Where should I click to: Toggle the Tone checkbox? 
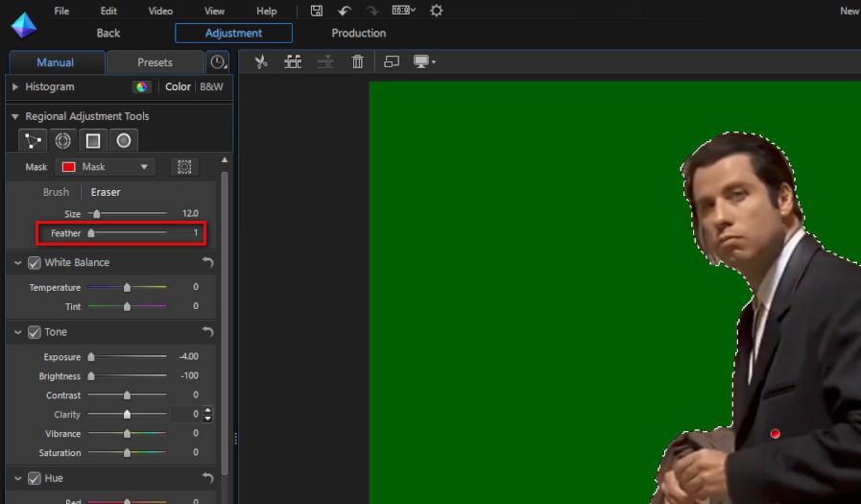(34, 332)
